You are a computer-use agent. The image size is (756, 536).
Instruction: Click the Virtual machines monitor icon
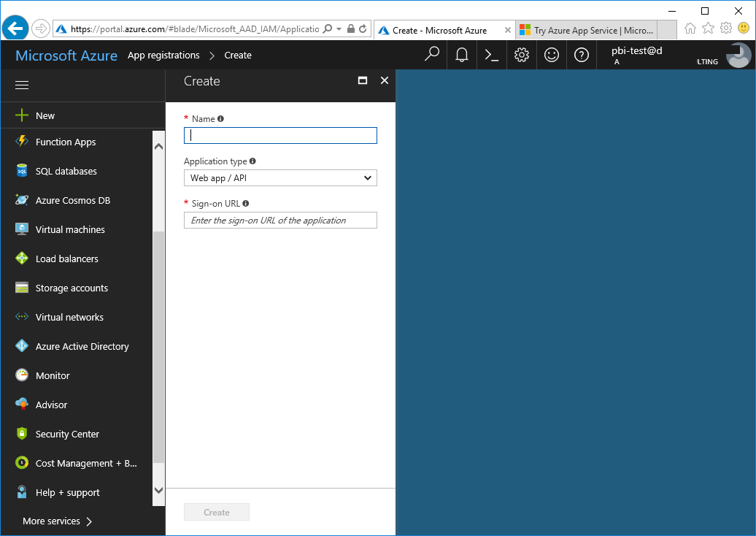coord(22,229)
